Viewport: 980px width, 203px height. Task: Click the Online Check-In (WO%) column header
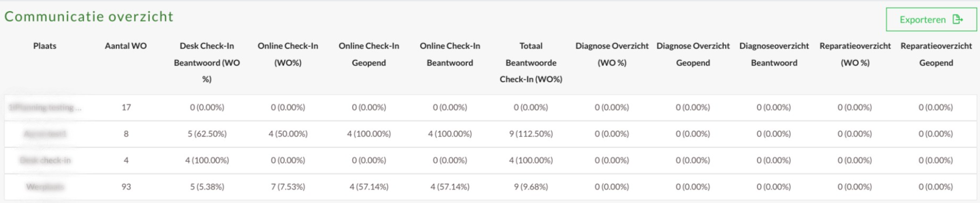(288, 54)
